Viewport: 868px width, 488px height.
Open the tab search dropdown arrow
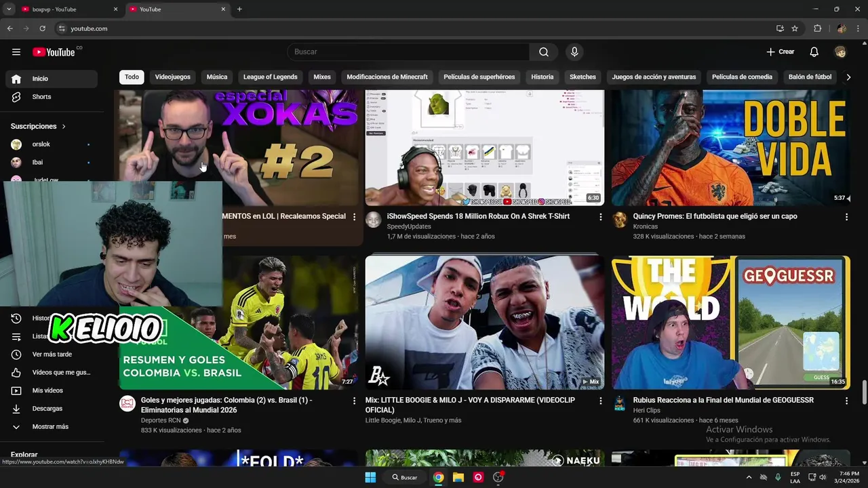(9, 9)
